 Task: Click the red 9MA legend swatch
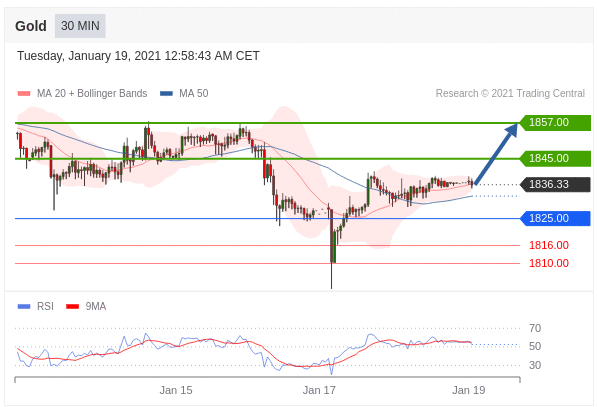click(72, 306)
